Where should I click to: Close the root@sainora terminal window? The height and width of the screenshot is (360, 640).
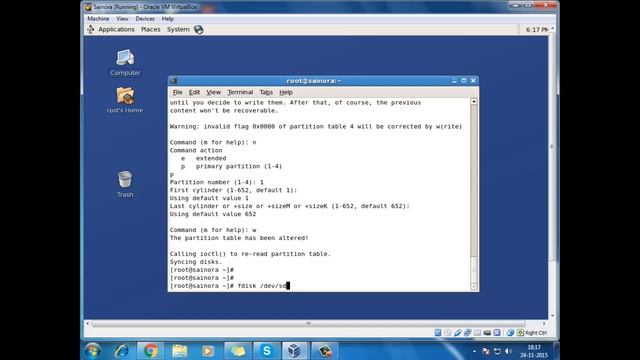[x=473, y=81]
